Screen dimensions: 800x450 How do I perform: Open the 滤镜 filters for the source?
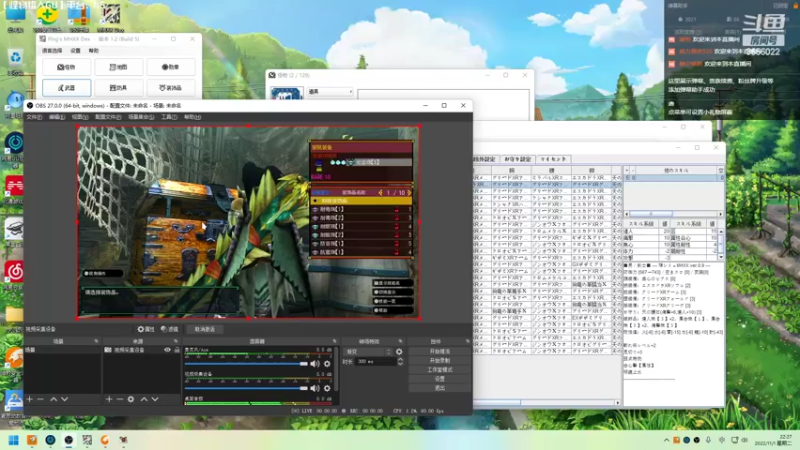[169, 329]
